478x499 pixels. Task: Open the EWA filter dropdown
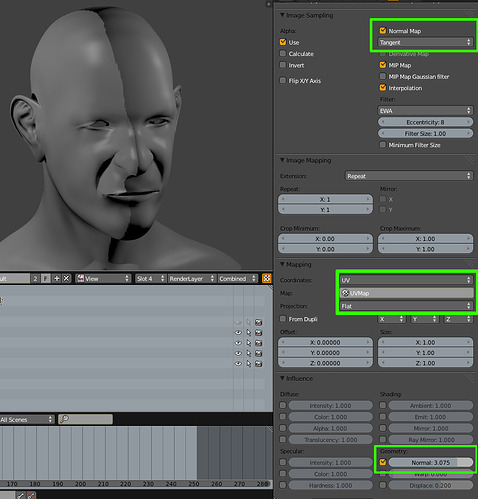coord(425,110)
